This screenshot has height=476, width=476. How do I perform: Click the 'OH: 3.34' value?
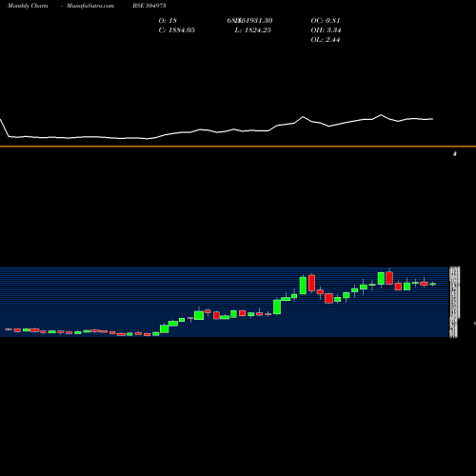pyautogui.click(x=326, y=30)
